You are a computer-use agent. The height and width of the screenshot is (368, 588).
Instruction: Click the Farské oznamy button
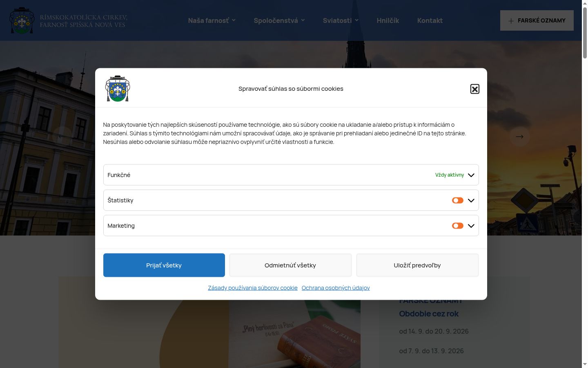click(x=537, y=20)
